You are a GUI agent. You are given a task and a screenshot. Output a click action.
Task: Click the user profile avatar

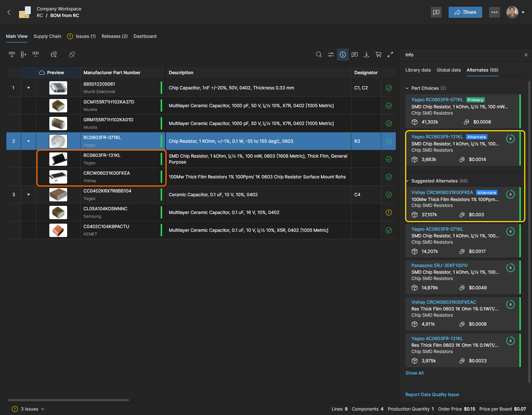tap(512, 12)
